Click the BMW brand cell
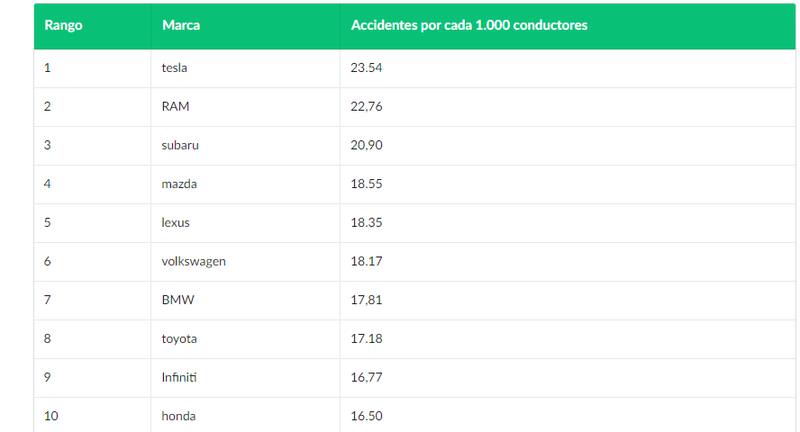This screenshot has height=432, width=800. [176, 300]
